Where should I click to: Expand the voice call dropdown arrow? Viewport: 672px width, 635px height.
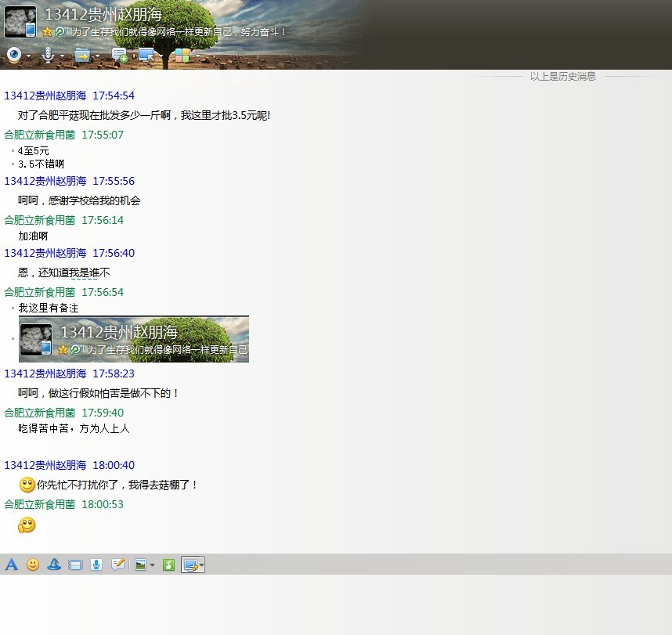[62, 56]
